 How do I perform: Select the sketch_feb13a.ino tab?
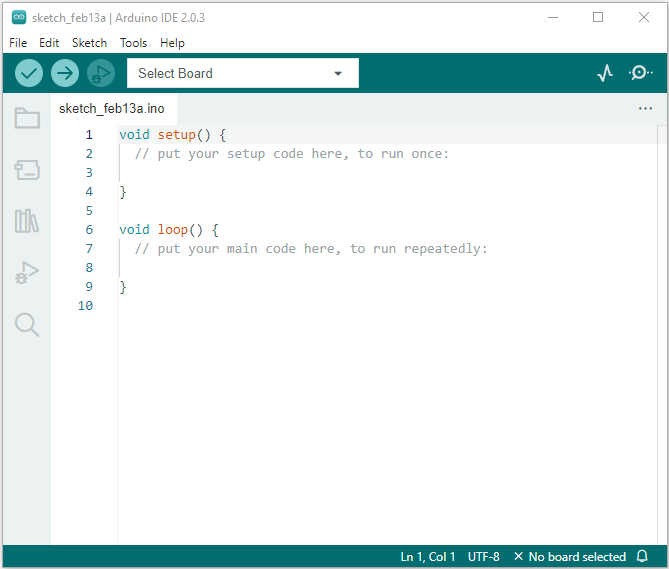(112, 109)
